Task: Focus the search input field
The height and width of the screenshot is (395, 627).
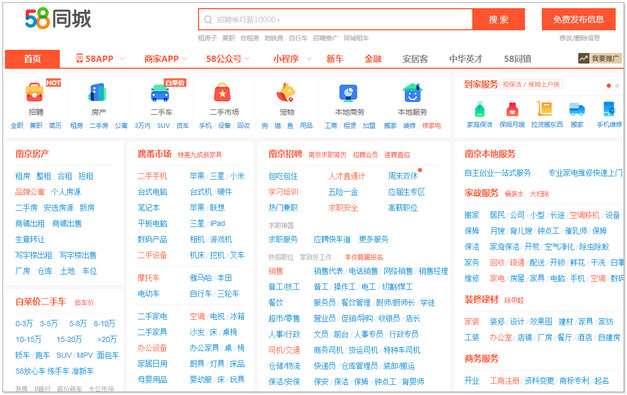Action: coord(335,19)
